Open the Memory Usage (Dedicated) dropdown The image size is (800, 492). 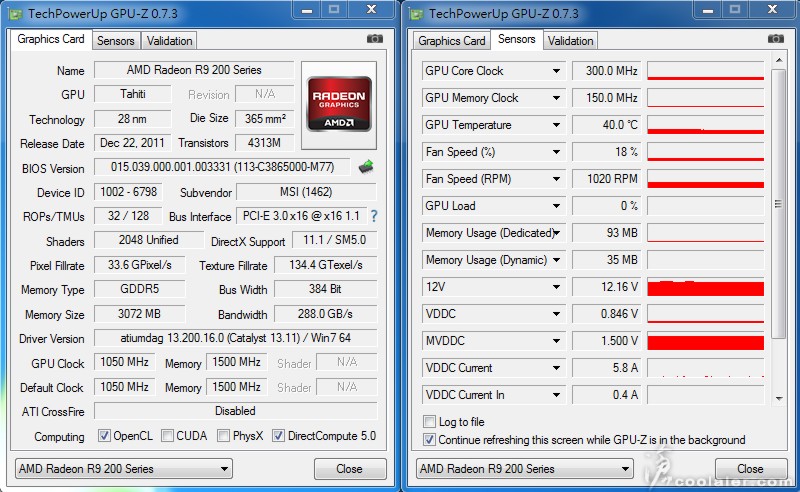pos(556,233)
